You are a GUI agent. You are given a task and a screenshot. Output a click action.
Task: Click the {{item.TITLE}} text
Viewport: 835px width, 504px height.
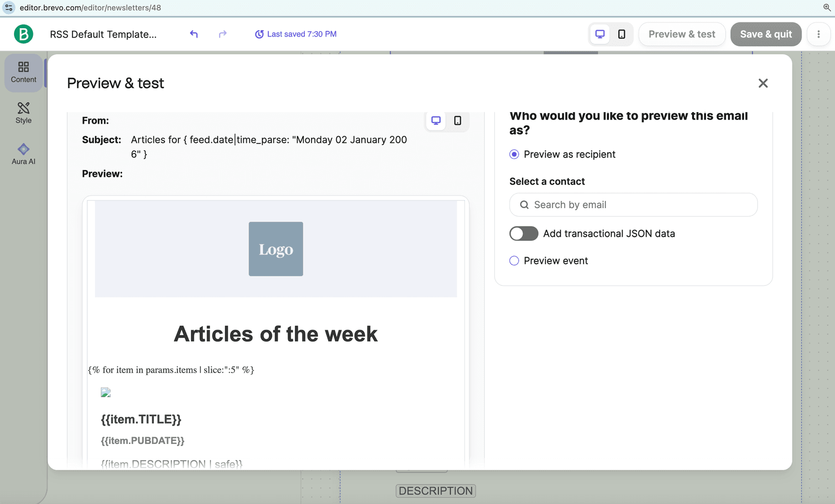[141, 419]
